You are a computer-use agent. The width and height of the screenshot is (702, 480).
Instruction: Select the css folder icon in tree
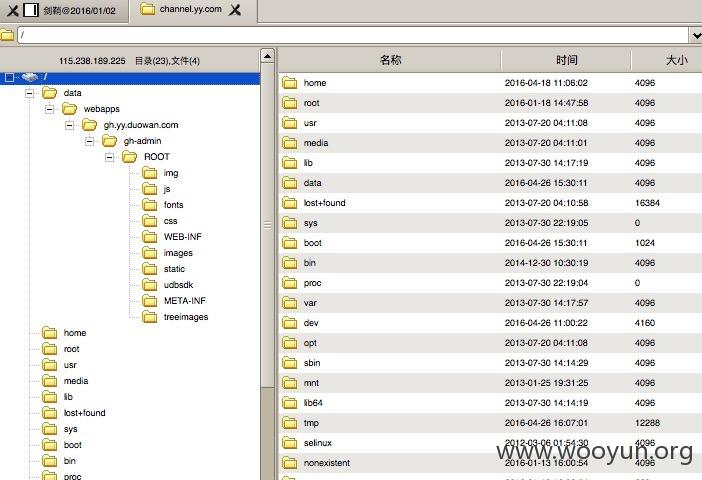coord(150,221)
